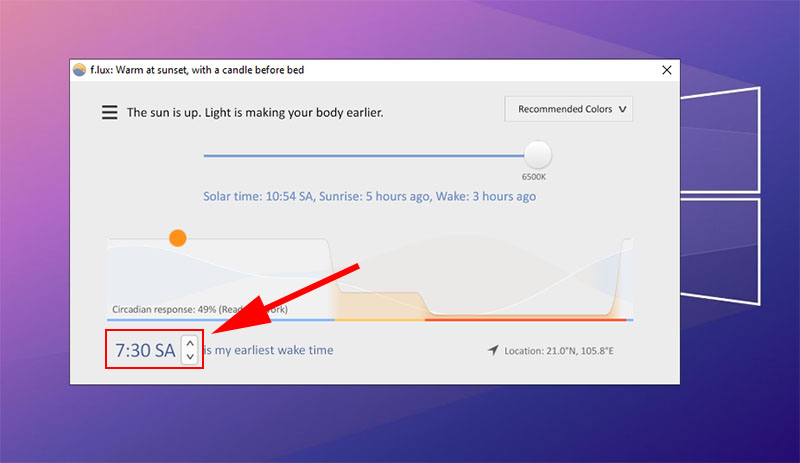Click the yellow sunset segment of timeline bar
Viewport: 800px width, 463px height.
click(380, 320)
